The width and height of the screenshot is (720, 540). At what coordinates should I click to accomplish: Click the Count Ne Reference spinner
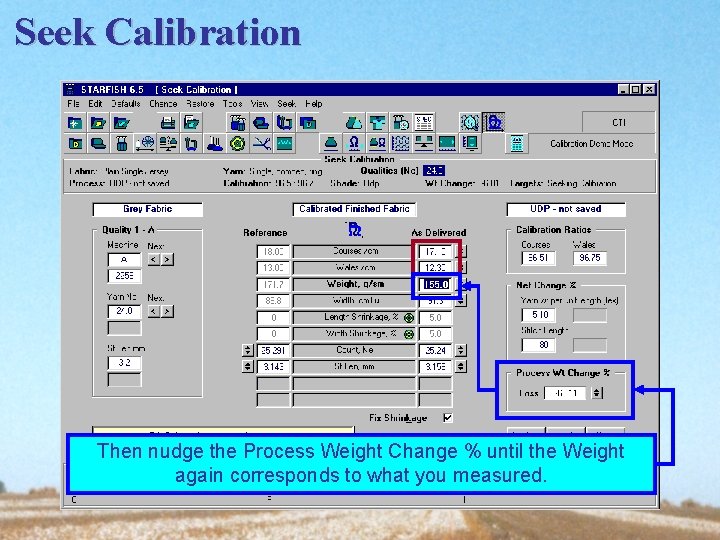click(x=248, y=350)
